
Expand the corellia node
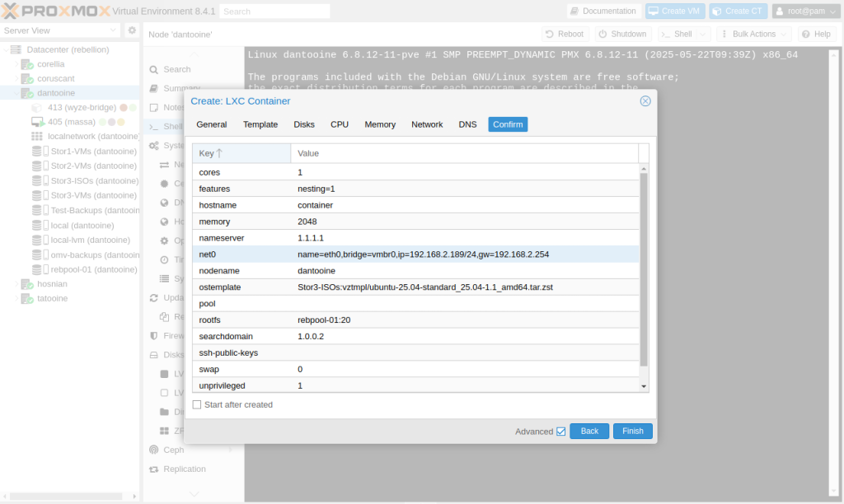point(16,64)
